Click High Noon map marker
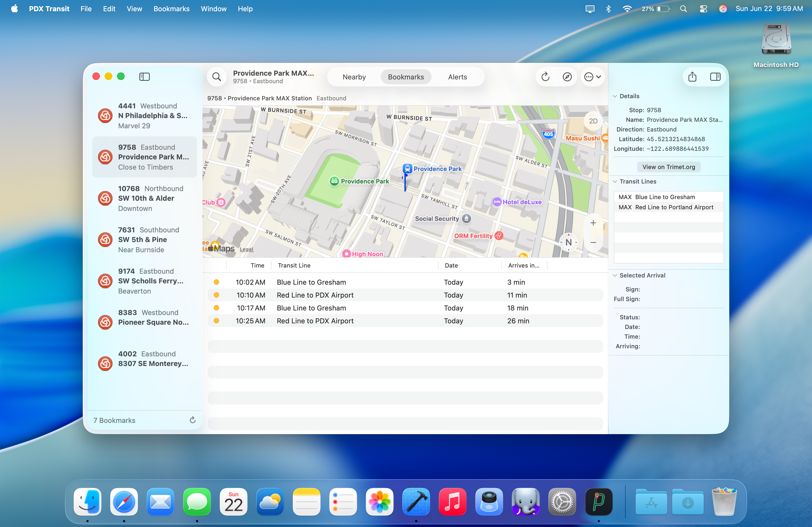This screenshot has height=527, width=812. [x=346, y=254]
